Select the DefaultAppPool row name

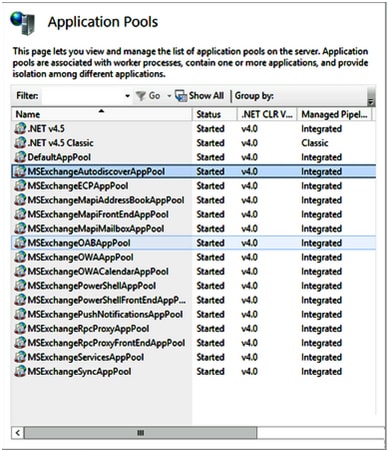(59, 157)
